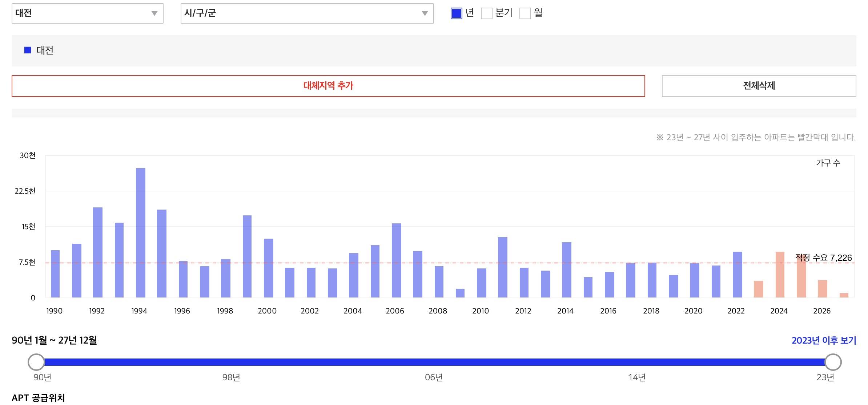
Task: Click the tallest 1994 bar in chart
Action: (x=141, y=232)
